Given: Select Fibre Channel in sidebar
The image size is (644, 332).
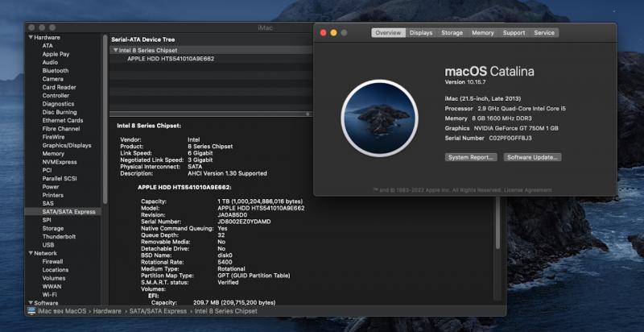Looking at the screenshot, I should (61, 129).
